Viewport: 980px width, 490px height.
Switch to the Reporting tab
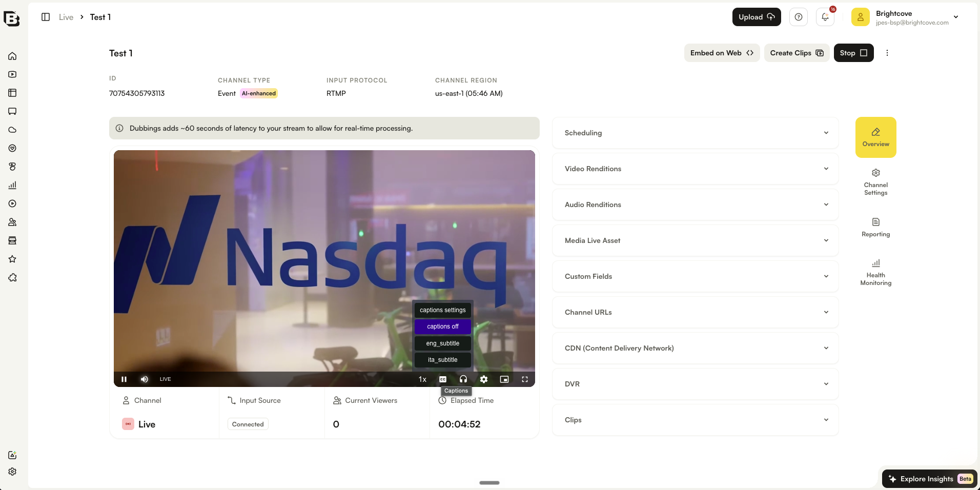click(x=876, y=228)
